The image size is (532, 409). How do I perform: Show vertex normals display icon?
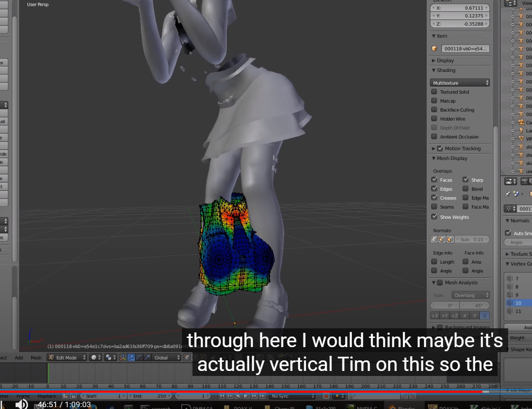[x=434, y=239]
